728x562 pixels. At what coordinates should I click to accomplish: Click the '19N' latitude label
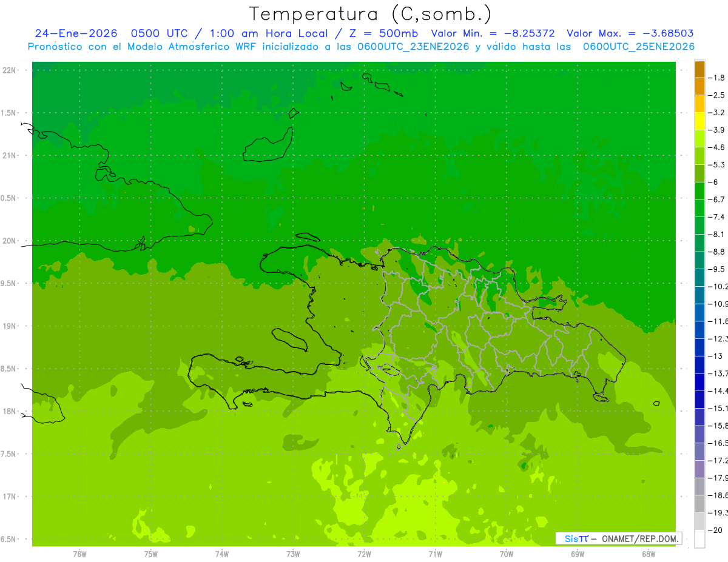[9, 326]
